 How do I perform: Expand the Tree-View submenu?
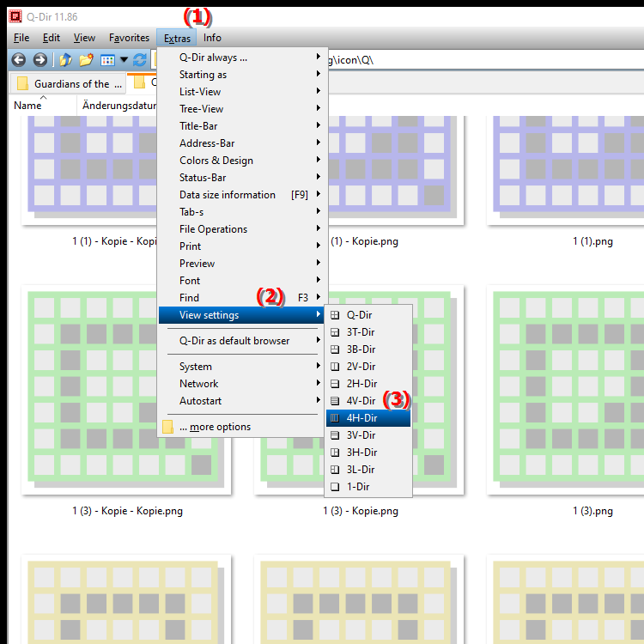pyautogui.click(x=243, y=109)
